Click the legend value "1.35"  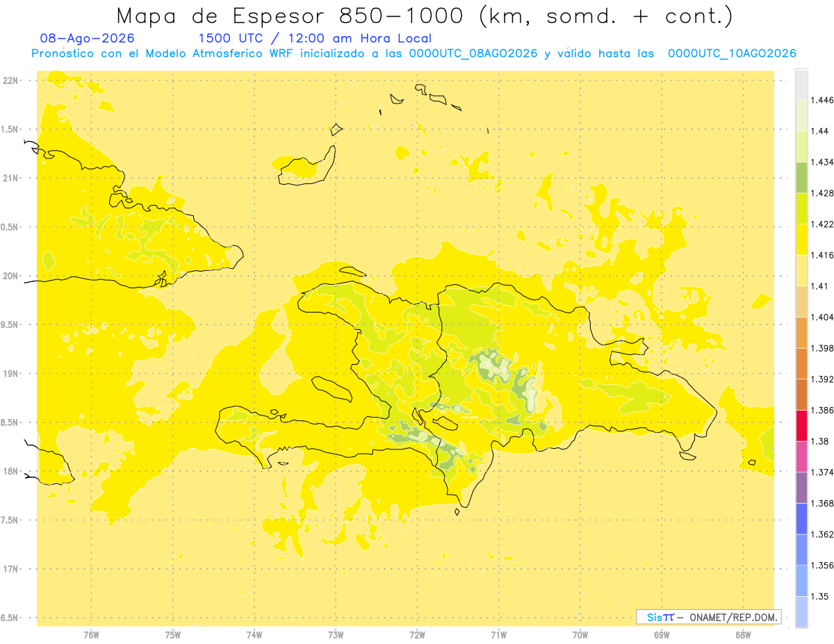click(x=819, y=596)
